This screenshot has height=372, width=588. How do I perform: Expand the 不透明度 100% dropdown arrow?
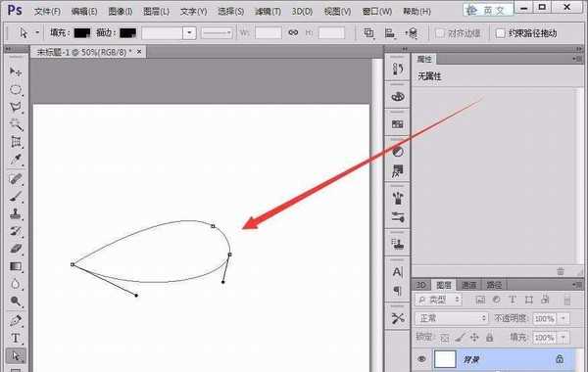563,318
